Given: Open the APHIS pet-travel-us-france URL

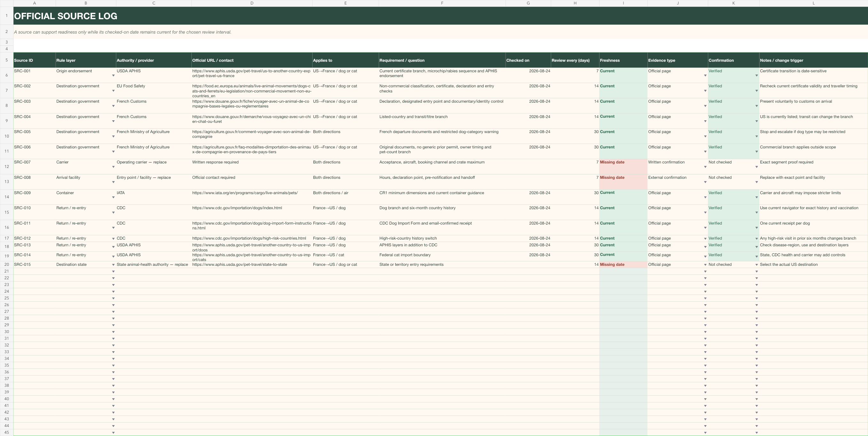Looking at the screenshot, I should 251,73.
